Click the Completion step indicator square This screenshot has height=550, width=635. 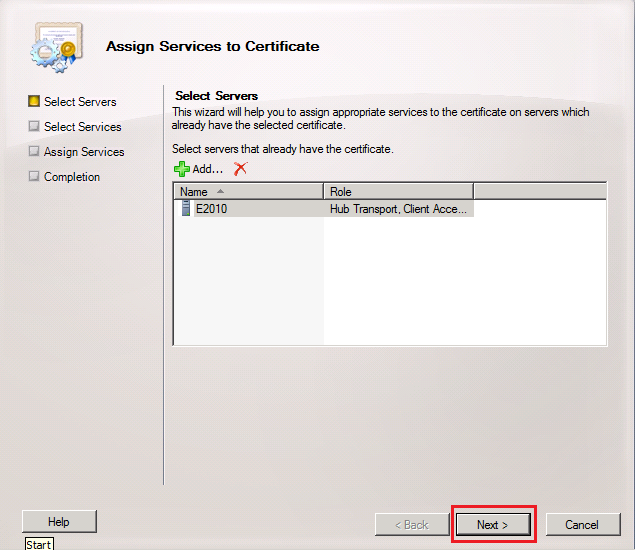click(34, 176)
